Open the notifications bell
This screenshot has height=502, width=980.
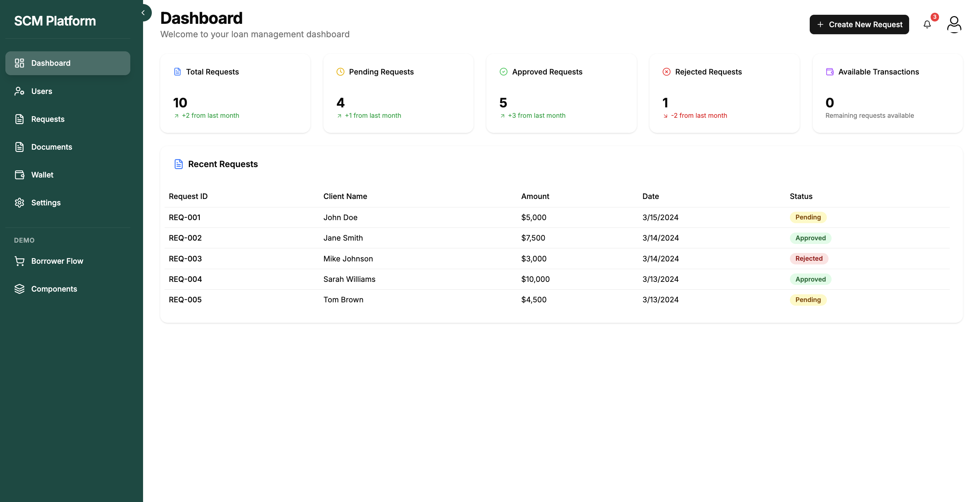tap(927, 25)
